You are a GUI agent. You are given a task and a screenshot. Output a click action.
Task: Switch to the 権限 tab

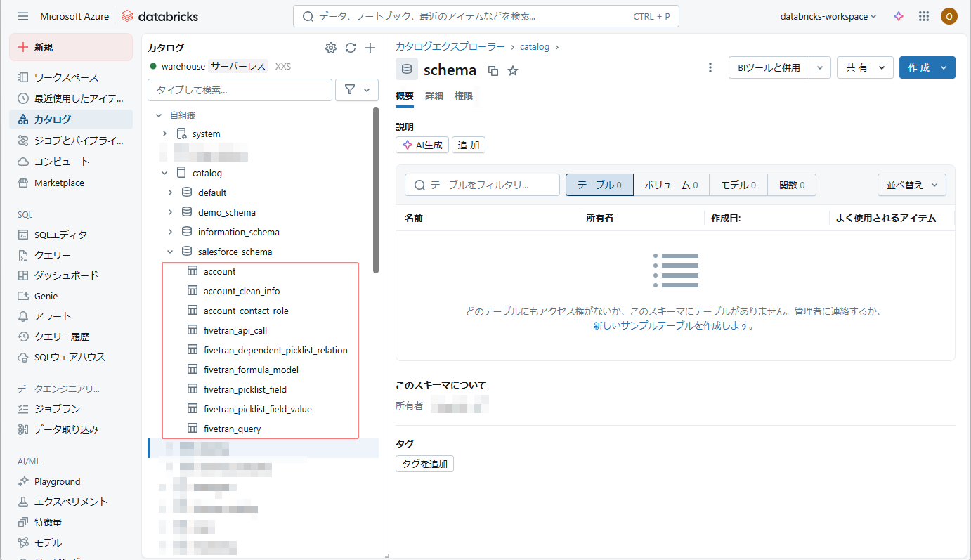coord(464,96)
